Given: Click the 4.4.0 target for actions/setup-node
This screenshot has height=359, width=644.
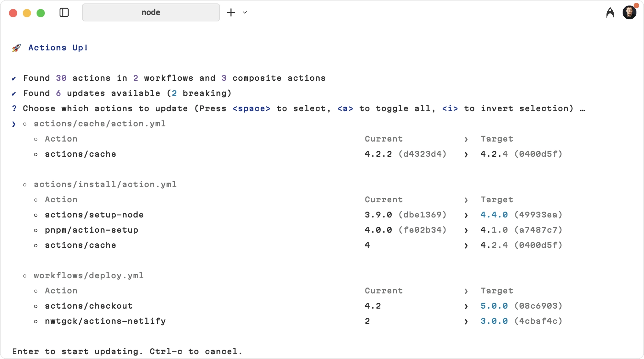Looking at the screenshot, I should [x=494, y=215].
